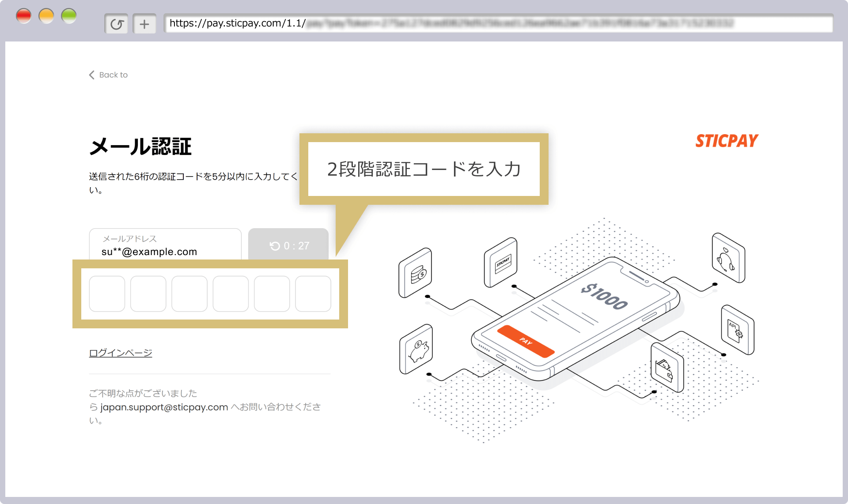Screen dimensions: 848x504
Task: Click the back chevron arrow icon
Action: click(x=92, y=75)
